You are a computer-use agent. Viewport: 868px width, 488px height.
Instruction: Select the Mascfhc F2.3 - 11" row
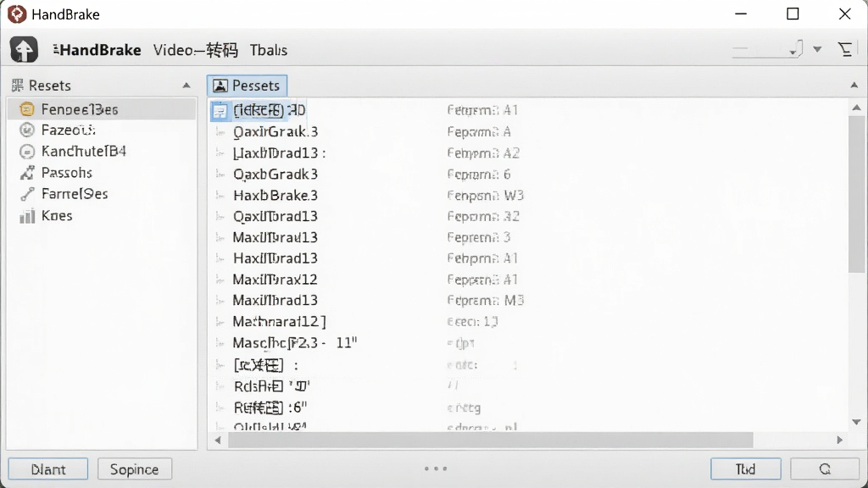[x=529, y=343]
